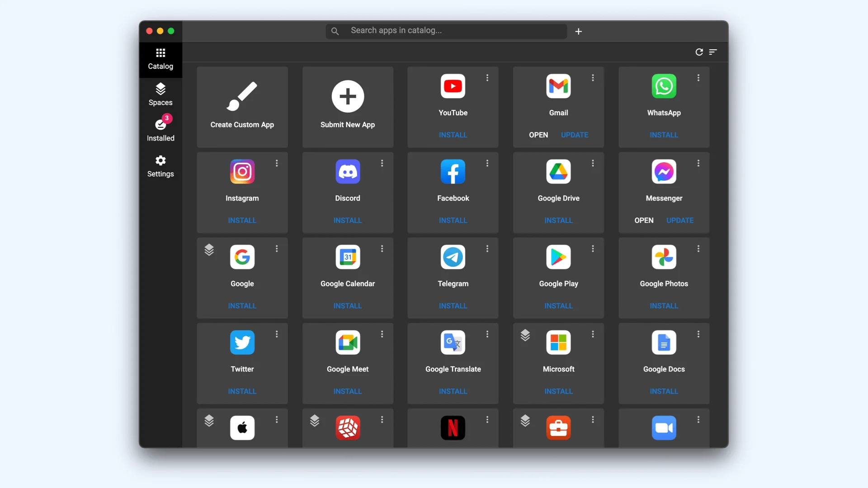Update the Messenger app
Viewport: 868px width, 488px height.
tap(680, 220)
